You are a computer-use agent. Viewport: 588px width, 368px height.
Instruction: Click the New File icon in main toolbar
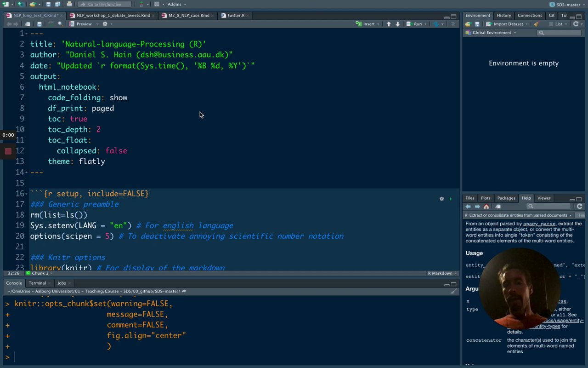[x=6, y=4]
